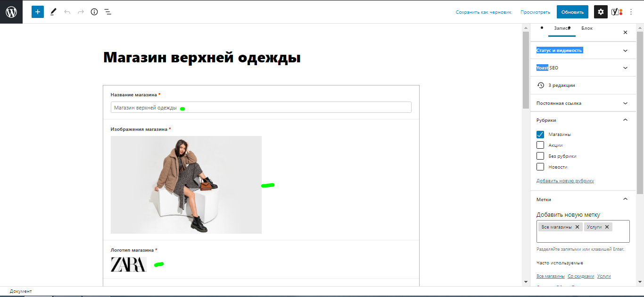644x297 pixels.
Task: Click the 'Просмотреть' preview button
Action: coord(535,12)
